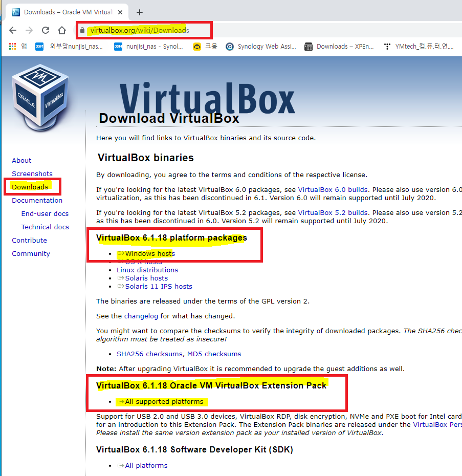Click the Extension Pack heading
This screenshot has width=462, height=476.
point(211,385)
